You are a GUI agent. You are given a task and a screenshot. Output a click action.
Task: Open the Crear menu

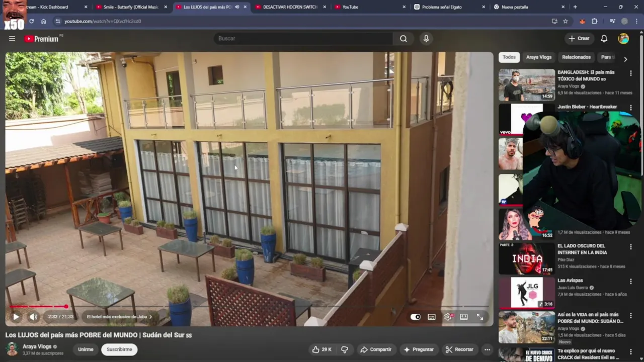(x=579, y=39)
